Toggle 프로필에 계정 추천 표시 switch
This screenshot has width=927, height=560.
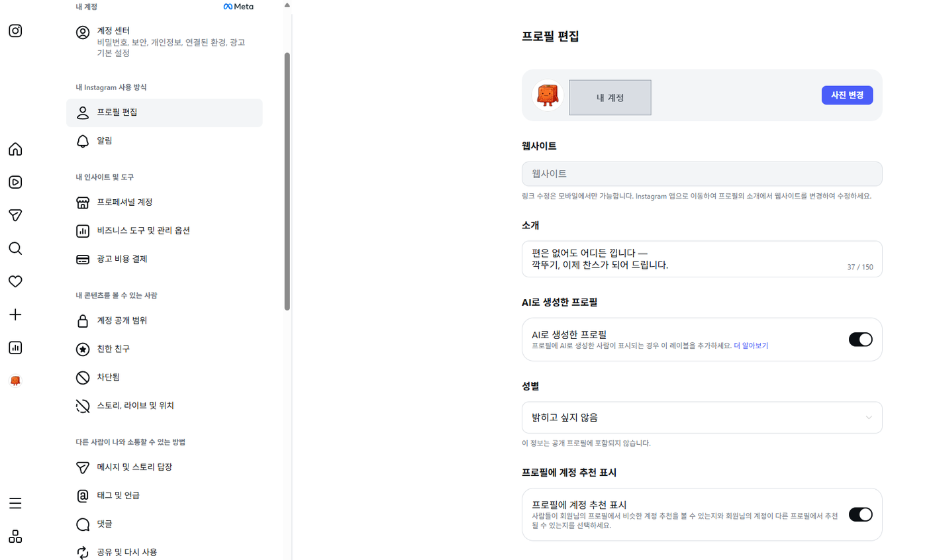(860, 514)
